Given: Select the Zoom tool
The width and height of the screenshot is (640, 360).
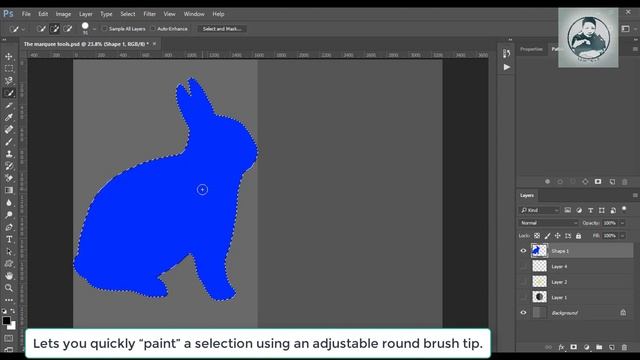Looking at the screenshot, I should (9, 288).
